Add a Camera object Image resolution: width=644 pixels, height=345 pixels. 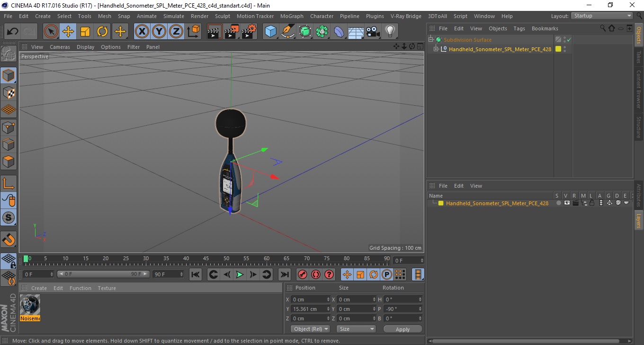373,32
